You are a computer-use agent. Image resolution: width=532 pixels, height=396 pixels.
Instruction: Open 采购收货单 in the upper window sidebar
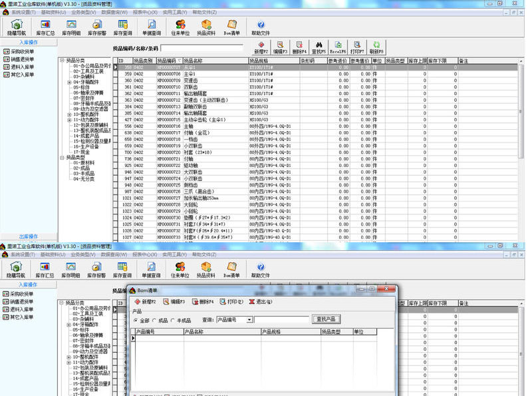[19, 52]
